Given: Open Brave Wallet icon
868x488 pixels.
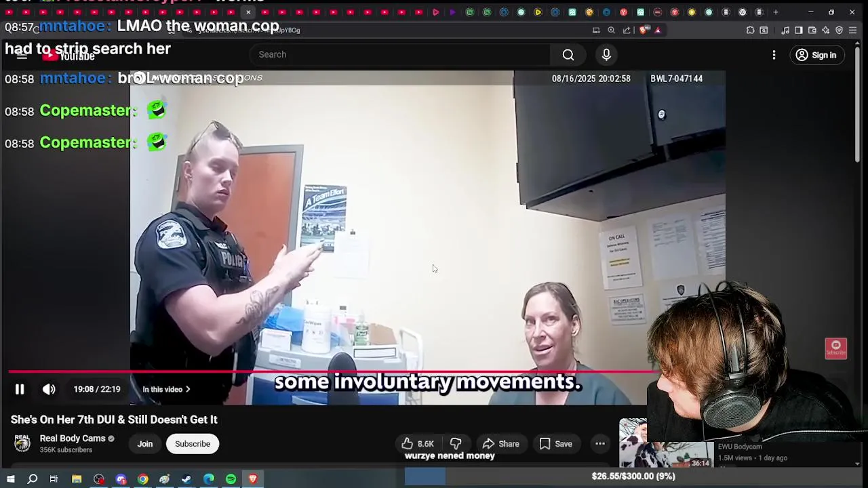Looking at the screenshot, I should coord(812,30).
